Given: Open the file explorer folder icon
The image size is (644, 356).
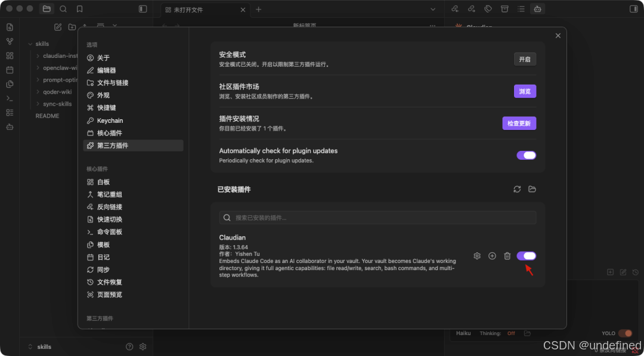Looking at the screenshot, I should (47, 8).
